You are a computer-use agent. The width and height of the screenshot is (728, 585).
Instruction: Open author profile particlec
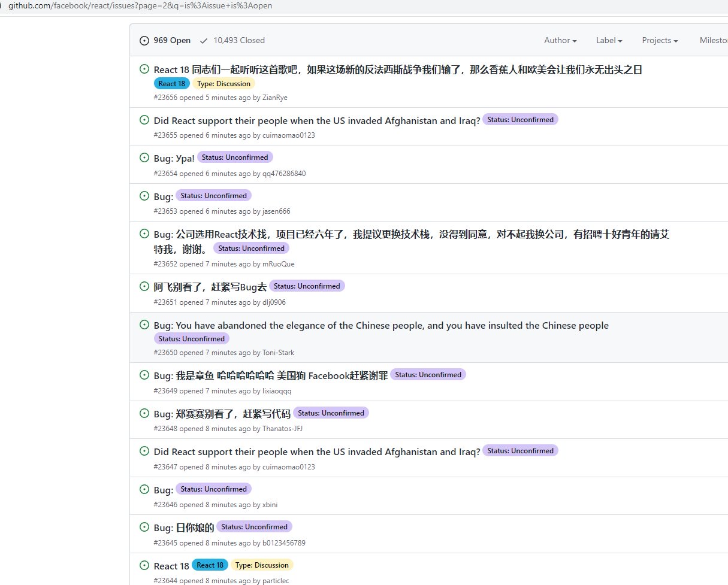tap(276, 581)
